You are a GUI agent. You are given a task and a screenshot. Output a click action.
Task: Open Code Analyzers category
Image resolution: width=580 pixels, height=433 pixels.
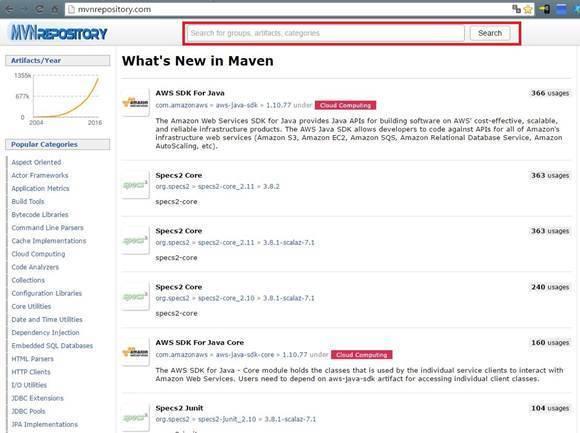(x=35, y=267)
